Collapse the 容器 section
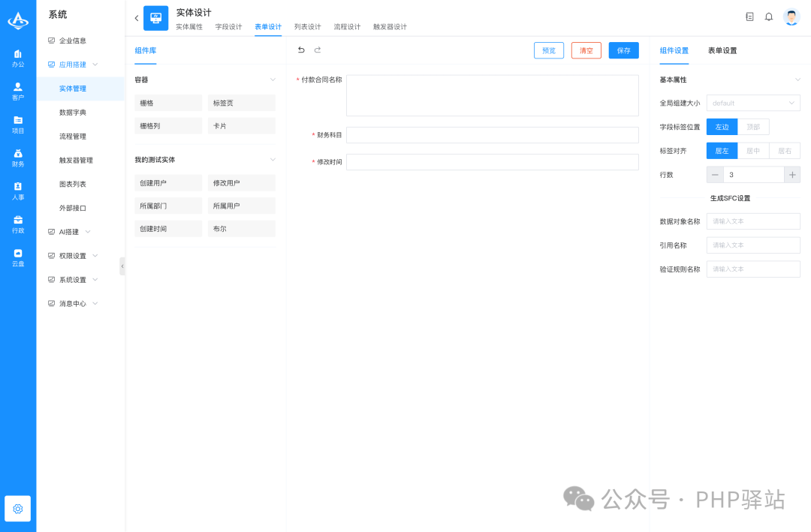This screenshot has height=532, width=811. pos(273,80)
